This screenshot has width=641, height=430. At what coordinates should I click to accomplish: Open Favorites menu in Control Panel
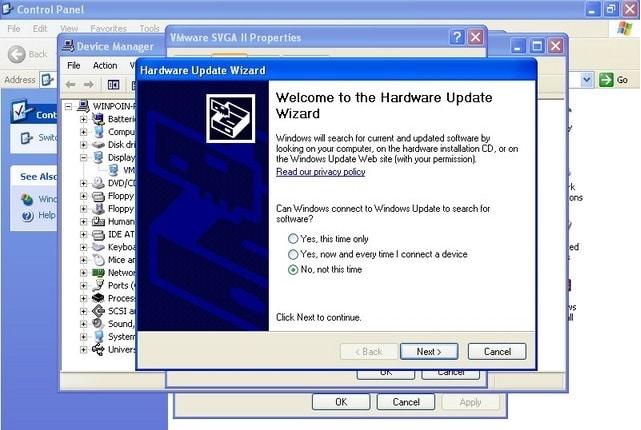[108, 29]
